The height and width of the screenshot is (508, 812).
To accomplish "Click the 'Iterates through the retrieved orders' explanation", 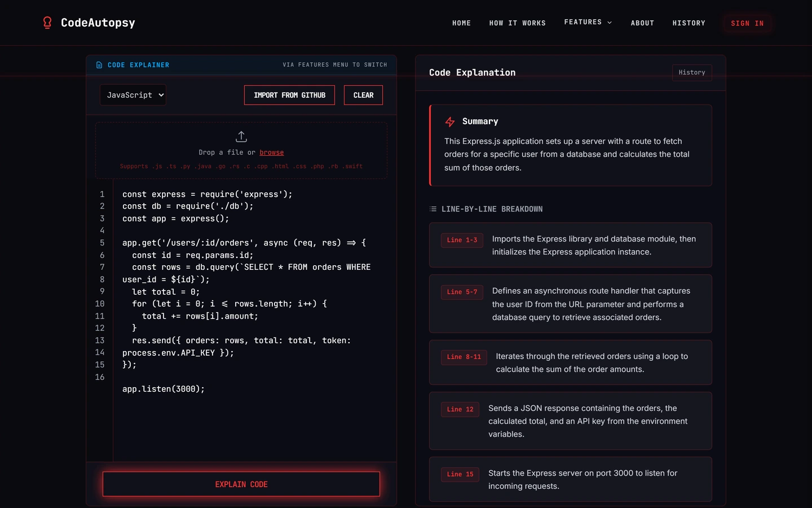I will 592,362.
